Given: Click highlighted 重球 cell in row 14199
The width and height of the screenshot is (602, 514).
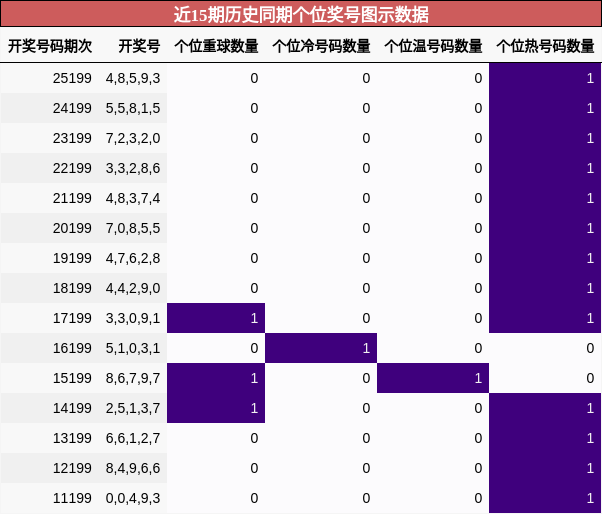Looking at the screenshot, I should point(216,408).
